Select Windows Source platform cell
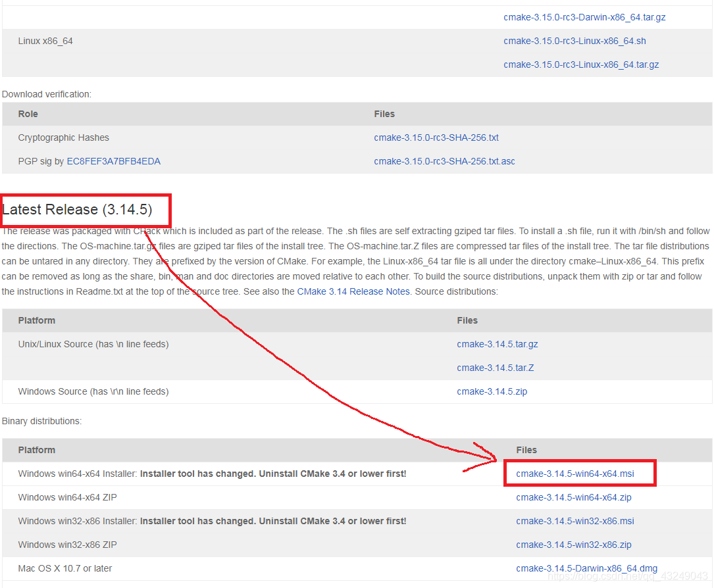 click(93, 391)
